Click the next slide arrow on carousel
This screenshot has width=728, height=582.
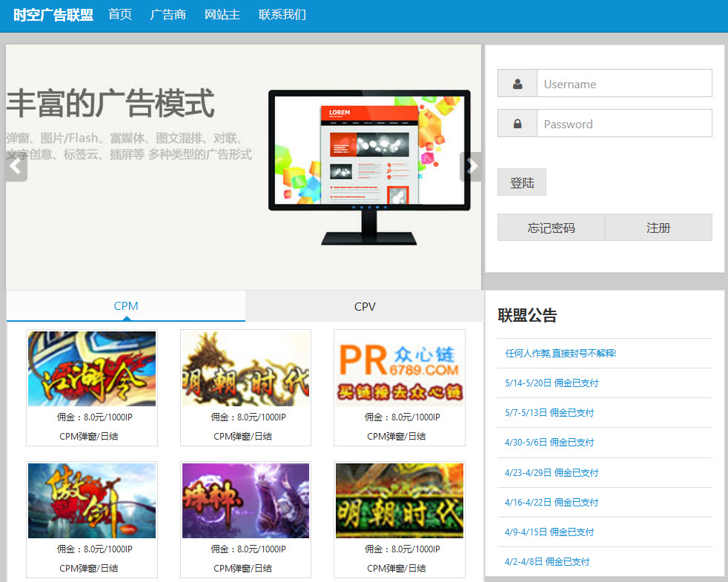(x=471, y=167)
